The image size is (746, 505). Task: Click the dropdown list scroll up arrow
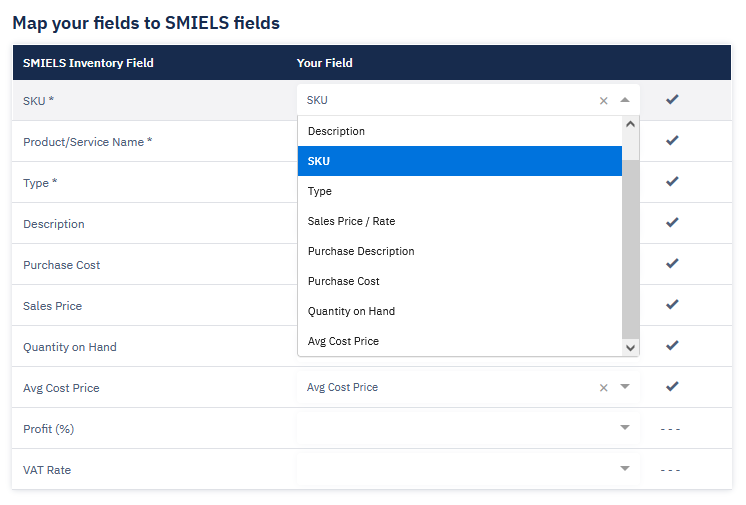tap(630, 124)
